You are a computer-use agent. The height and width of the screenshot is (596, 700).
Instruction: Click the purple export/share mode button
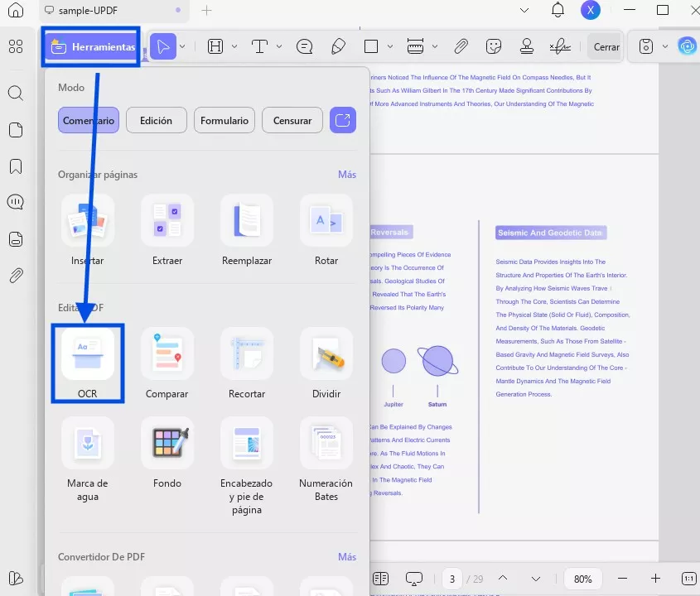[x=343, y=121]
